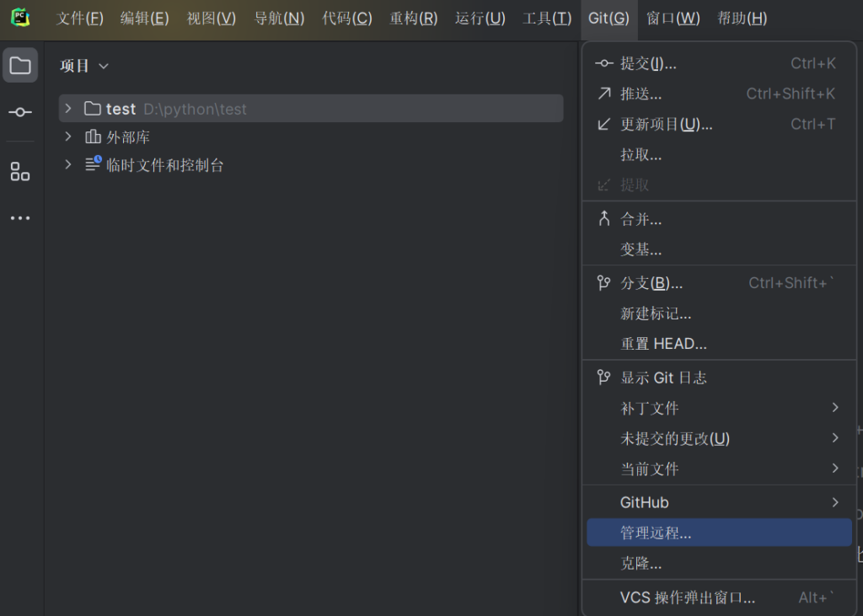
Task: Select 管理远程 in Git menu
Action: tap(656, 533)
